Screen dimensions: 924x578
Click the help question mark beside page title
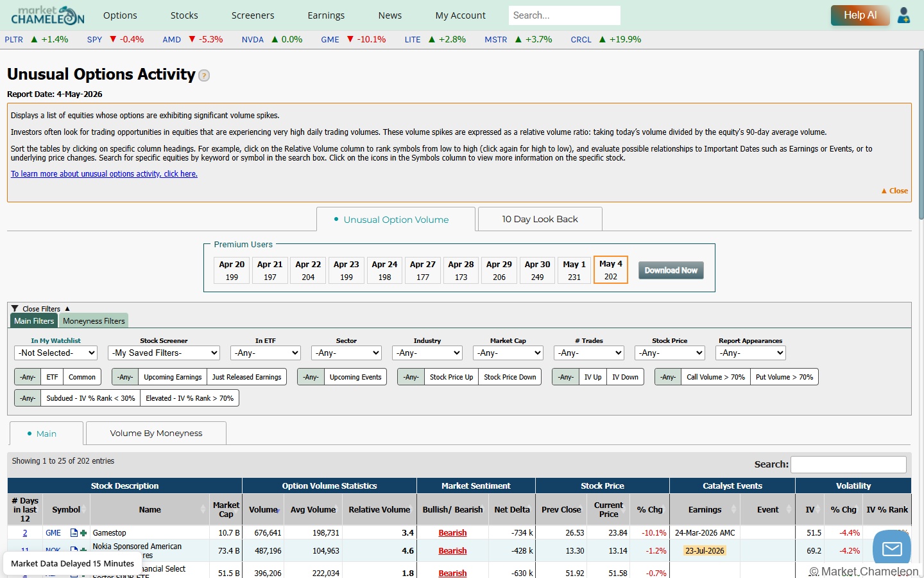click(204, 76)
